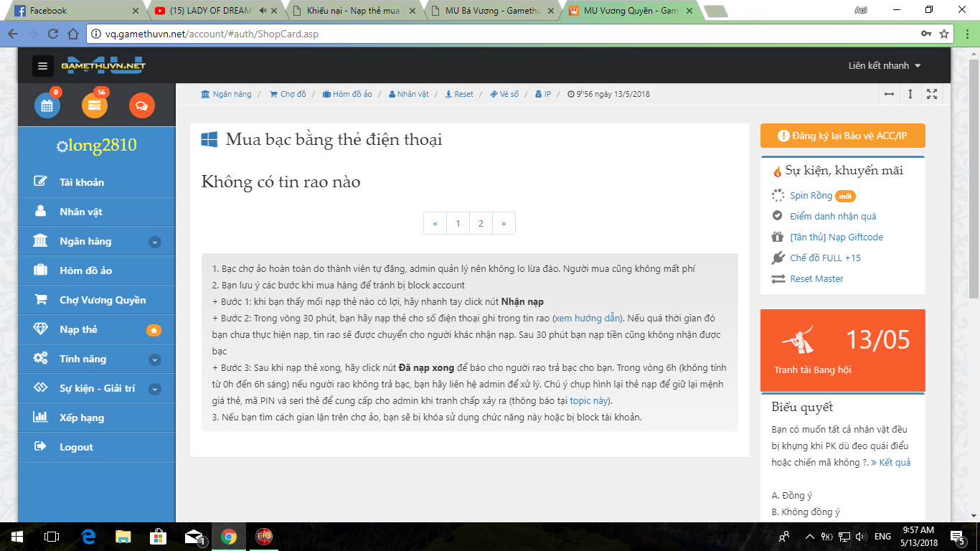The width and height of the screenshot is (980, 551).
Task: Click the bookmark star in address bar
Action: (944, 34)
